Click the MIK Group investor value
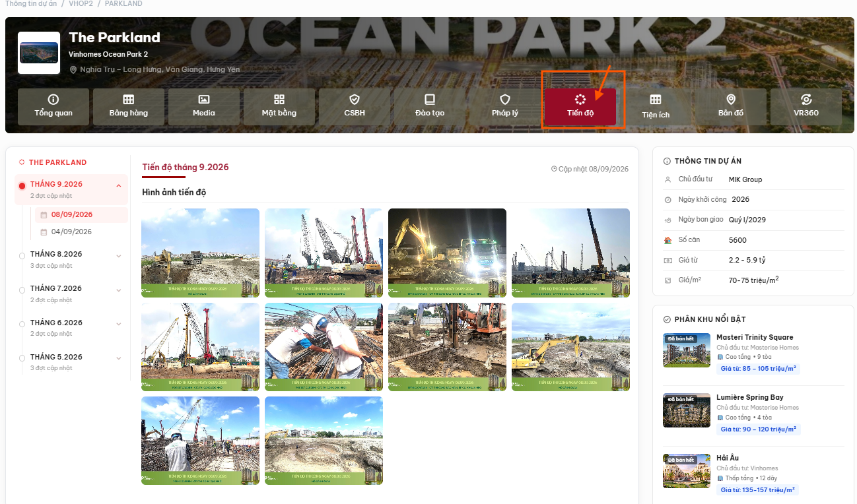 click(x=745, y=179)
